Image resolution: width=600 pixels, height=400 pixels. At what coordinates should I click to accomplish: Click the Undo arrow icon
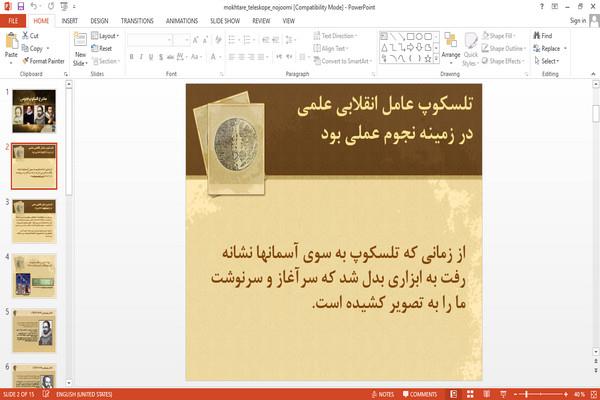34,6
